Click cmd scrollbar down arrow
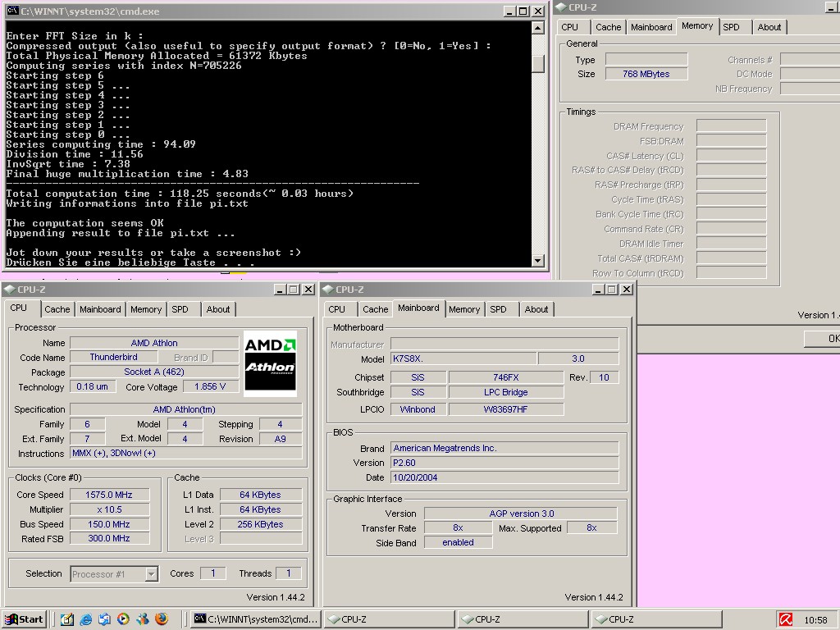840x630 pixels. tap(538, 260)
